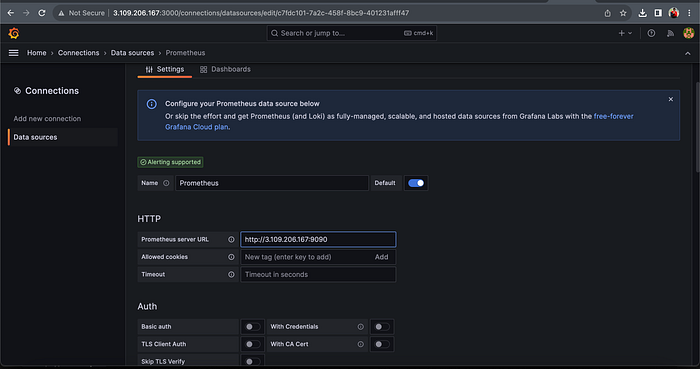Click the browser address bar URL
Screen dimensions: 700x369
[x=261, y=13]
